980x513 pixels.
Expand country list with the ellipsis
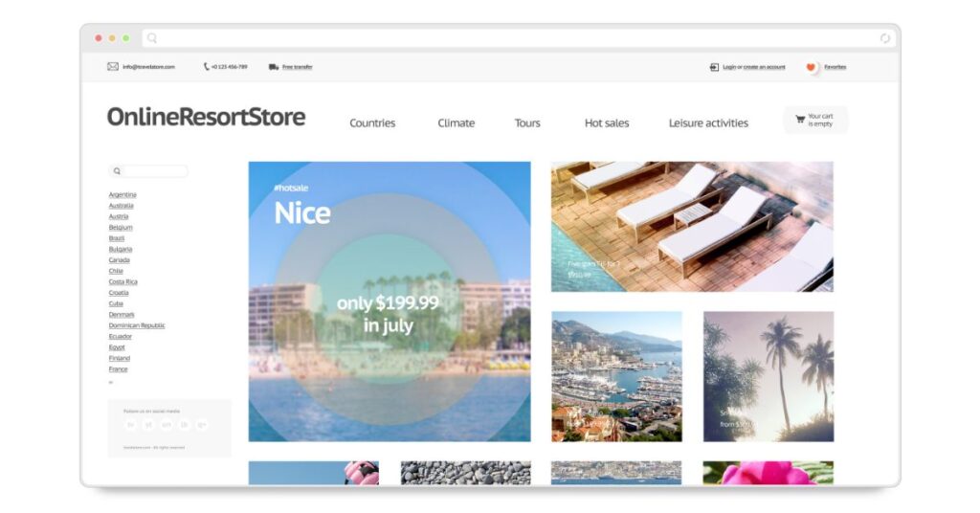tap(111, 382)
